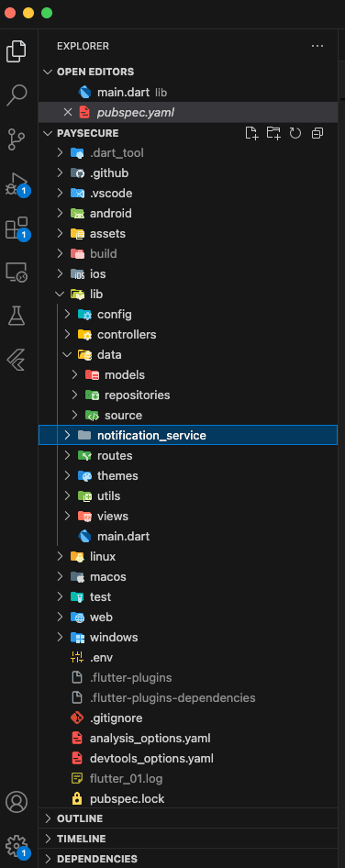This screenshot has width=345, height=868.
Task: Open the Flutter sidebar icon
Action: pos(17,360)
